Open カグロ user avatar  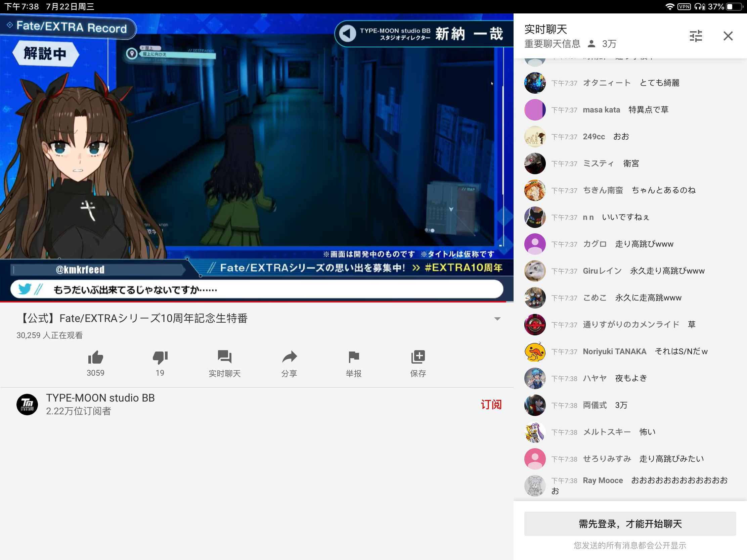[535, 244]
